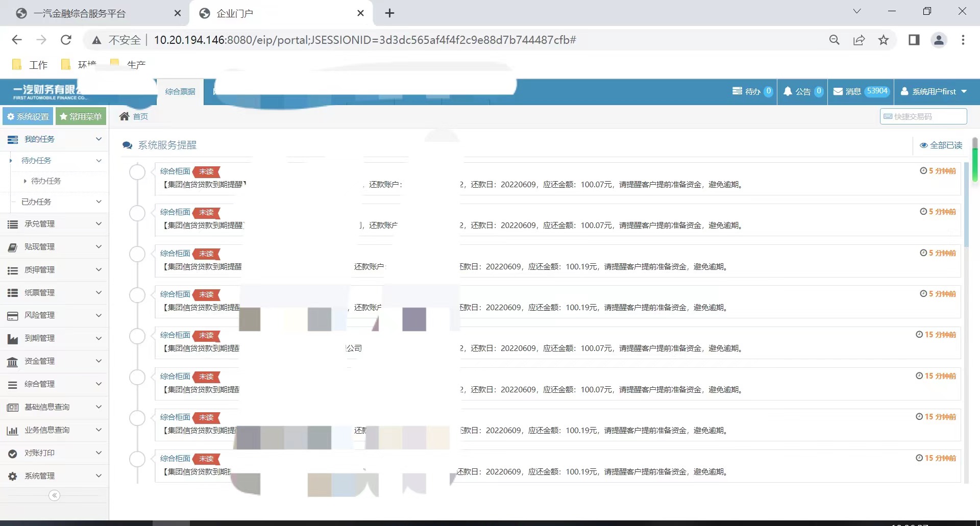
Task: Click the 系统服务提醒 chat bubble icon
Action: [127, 145]
